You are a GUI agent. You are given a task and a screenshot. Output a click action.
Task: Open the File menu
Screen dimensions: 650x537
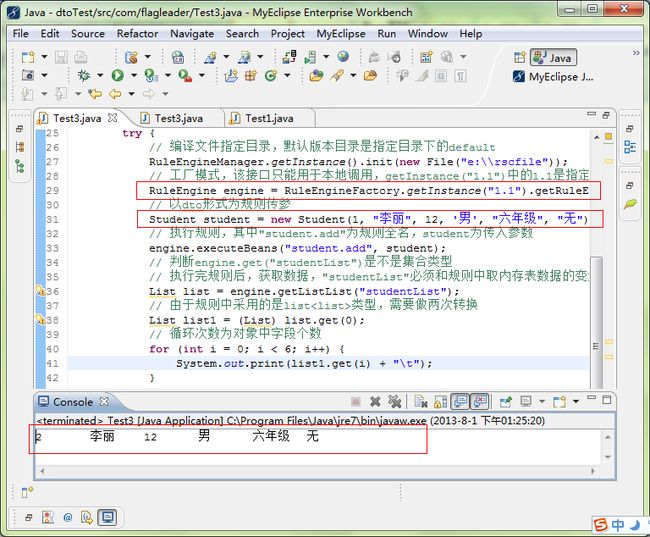coord(21,34)
